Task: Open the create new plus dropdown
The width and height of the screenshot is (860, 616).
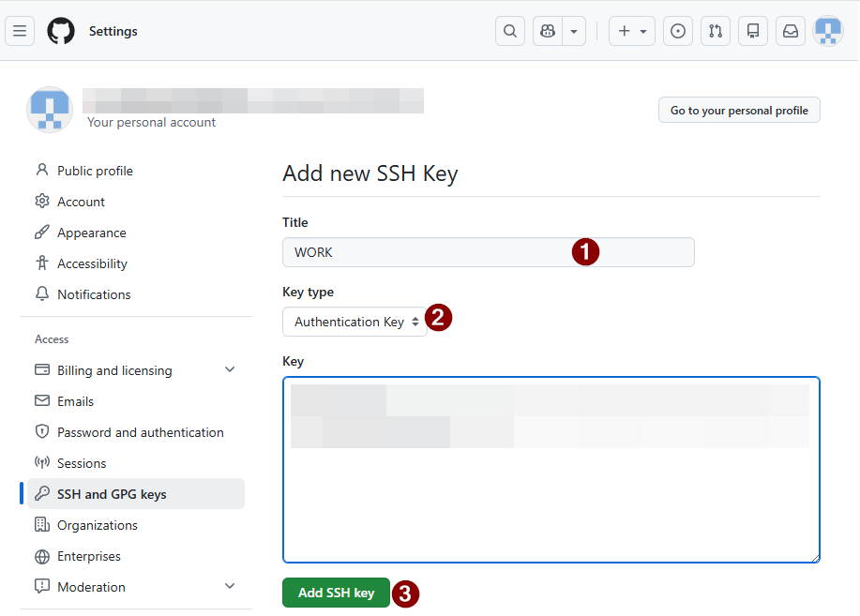Action: pyautogui.click(x=632, y=31)
